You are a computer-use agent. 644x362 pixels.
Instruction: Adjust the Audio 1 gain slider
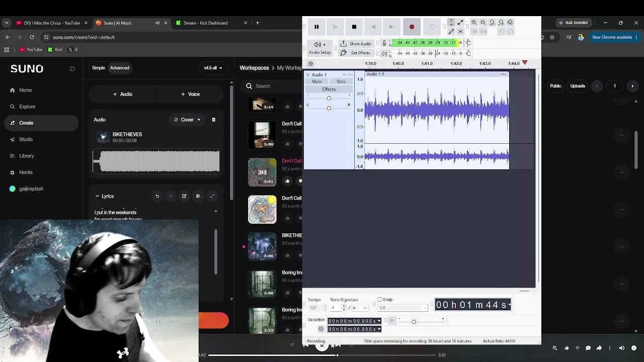click(329, 98)
